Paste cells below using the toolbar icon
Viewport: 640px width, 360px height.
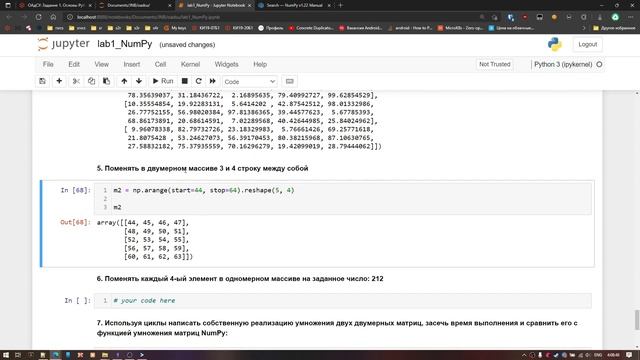pos(106,81)
